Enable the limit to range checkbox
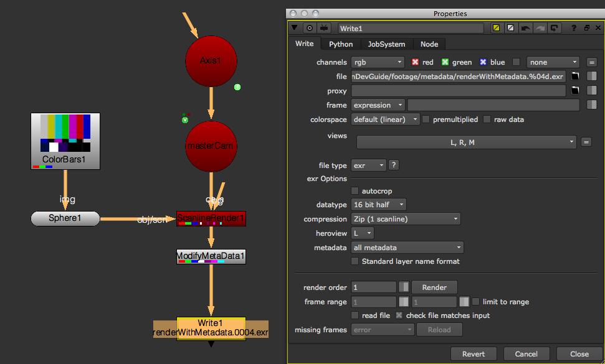The height and width of the screenshot is (364, 605). [x=476, y=302]
